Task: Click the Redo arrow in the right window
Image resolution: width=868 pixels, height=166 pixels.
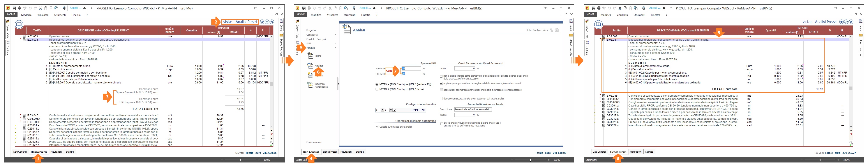Action: pyautogui.click(x=615, y=8)
